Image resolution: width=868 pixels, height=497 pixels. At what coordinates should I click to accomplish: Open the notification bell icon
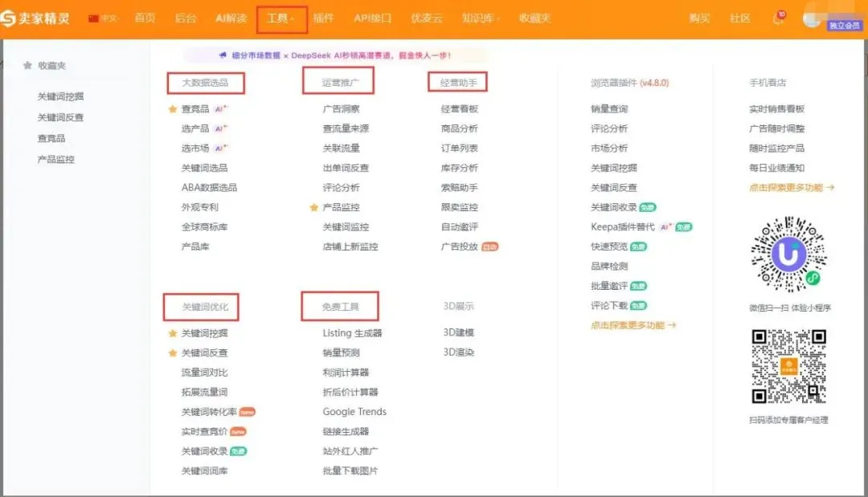[778, 18]
